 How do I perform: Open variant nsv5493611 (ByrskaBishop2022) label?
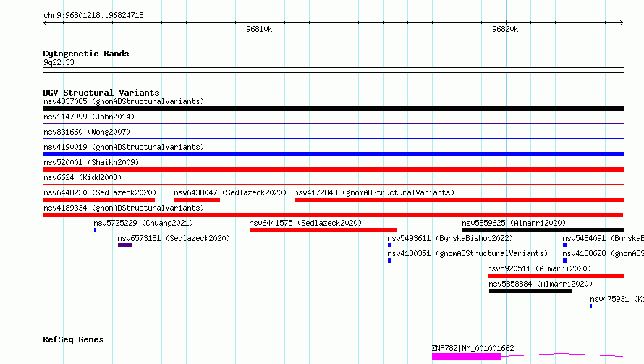click(450, 238)
